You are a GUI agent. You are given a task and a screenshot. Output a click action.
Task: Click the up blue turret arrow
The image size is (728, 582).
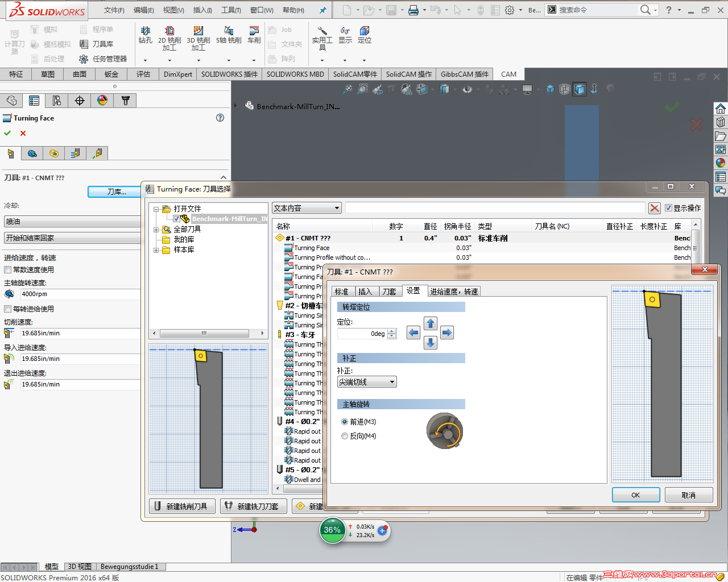(431, 323)
